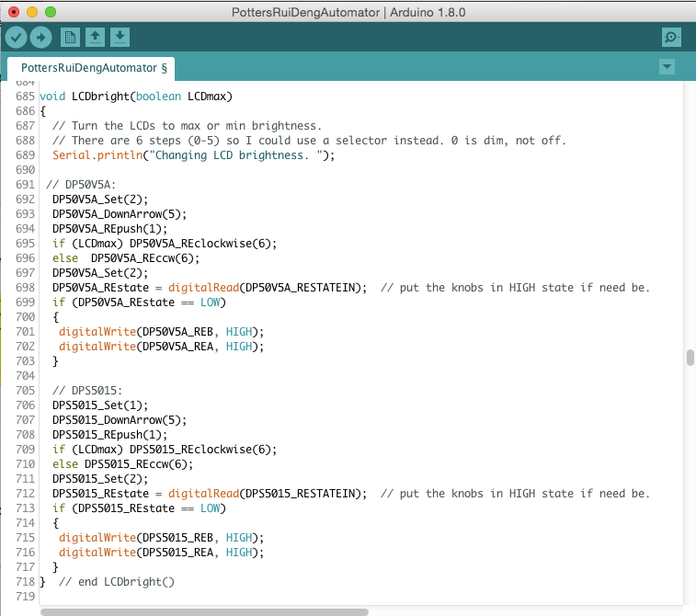Screen dimensions: 696x616
Task: Click DP50V5A_REpush(1) line
Action: click(x=109, y=229)
